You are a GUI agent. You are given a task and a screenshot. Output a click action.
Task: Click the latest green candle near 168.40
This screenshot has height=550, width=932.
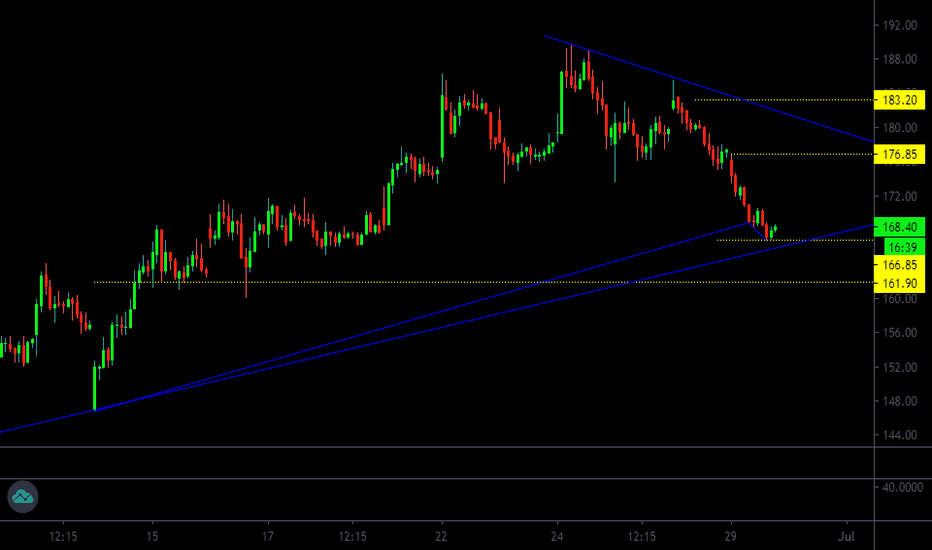[775, 228]
